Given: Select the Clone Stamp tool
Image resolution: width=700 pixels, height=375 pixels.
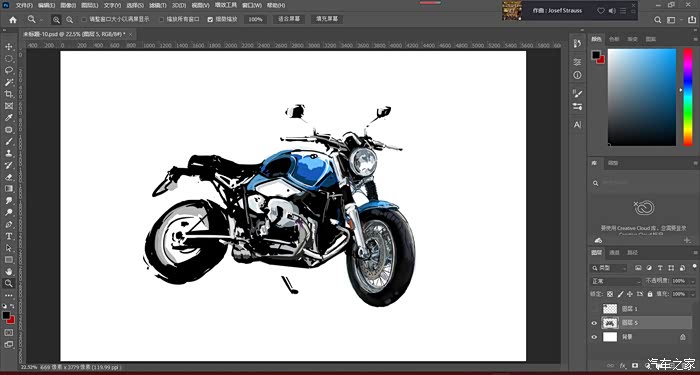Looking at the screenshot, I should point(8,153).
